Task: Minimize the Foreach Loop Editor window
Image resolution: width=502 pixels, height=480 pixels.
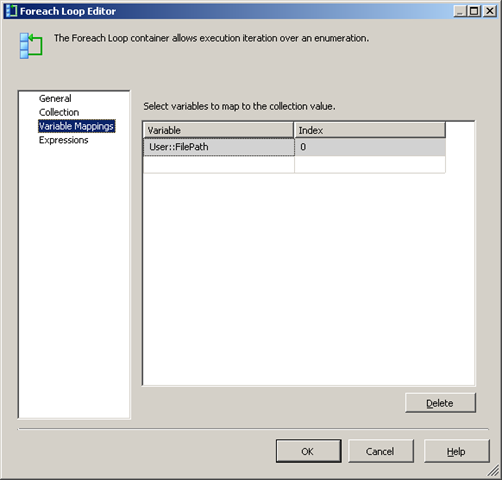Action: [460, 11]
